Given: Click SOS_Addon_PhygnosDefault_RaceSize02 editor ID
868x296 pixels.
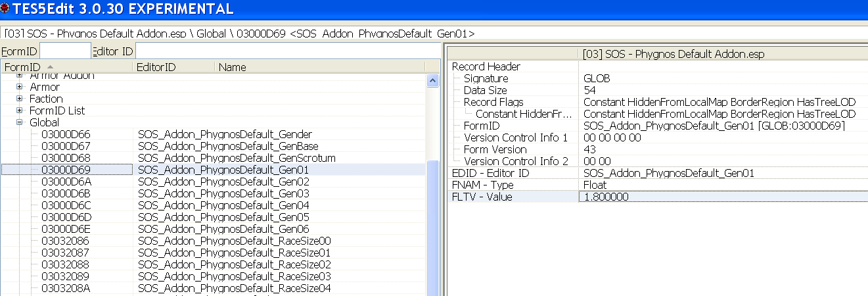Looking at the screenshot, I should (x=235, y=264).
